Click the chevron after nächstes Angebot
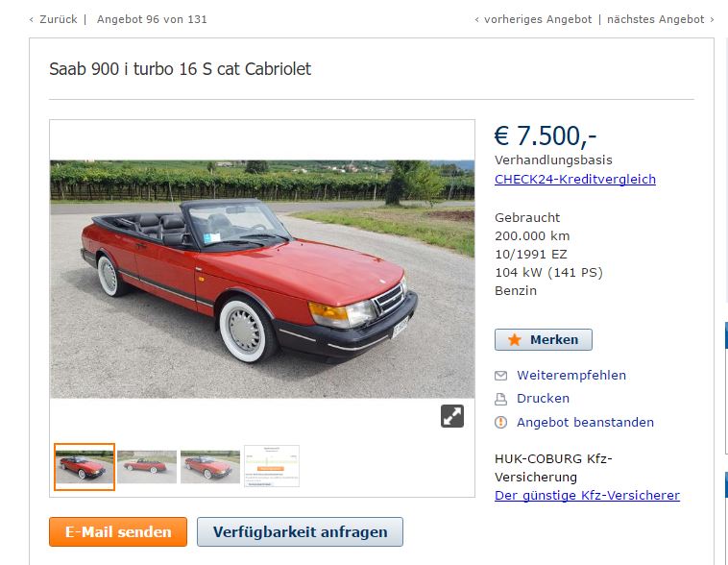 pyautogui.click(x=712, y=19)
